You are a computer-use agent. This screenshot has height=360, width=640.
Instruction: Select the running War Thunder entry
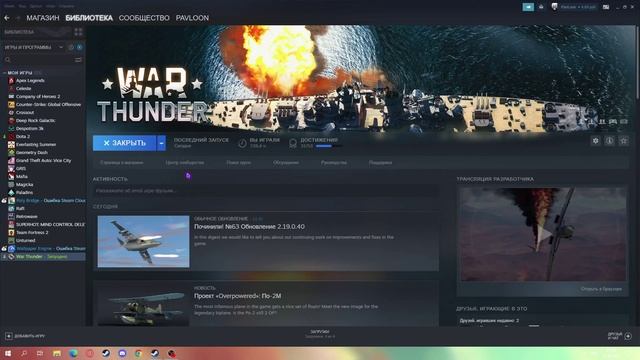point(43,257)
